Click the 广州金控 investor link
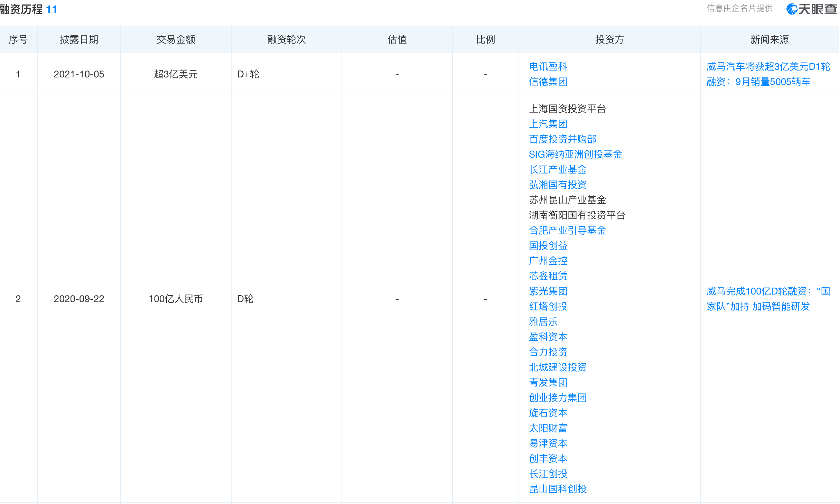840x504 pixels. [x=548, y=261]
